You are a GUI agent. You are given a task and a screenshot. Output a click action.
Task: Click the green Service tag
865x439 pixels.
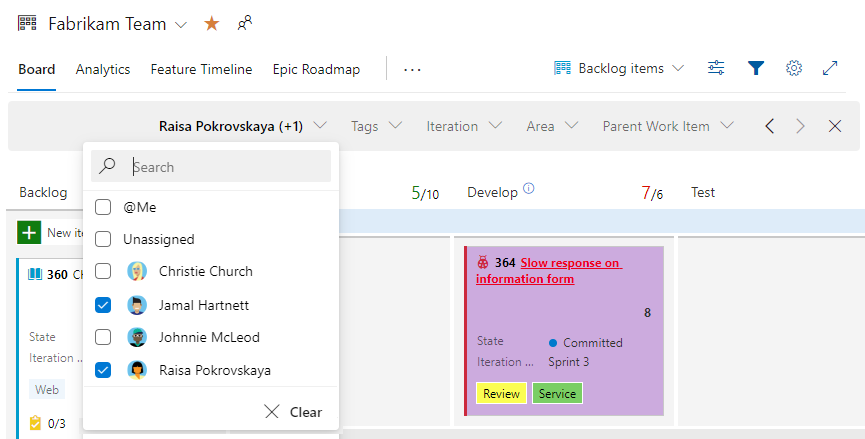coord(557,393)
